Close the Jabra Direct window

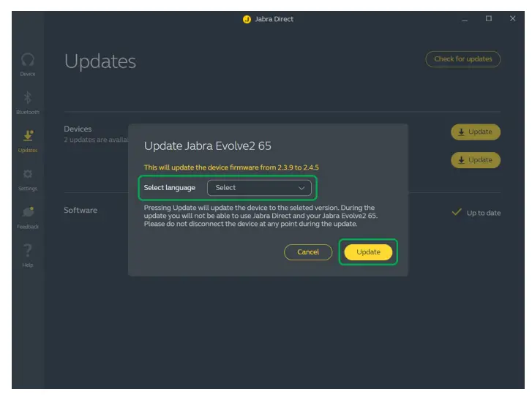point(513,18)
